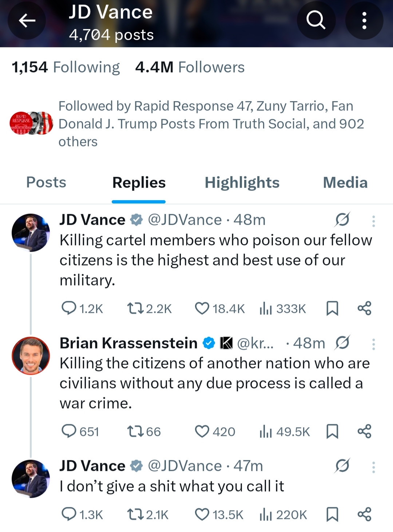Retweet the first JD Vance post
Viewport: 393px width, 532px height.
click(x=135, y=308)
